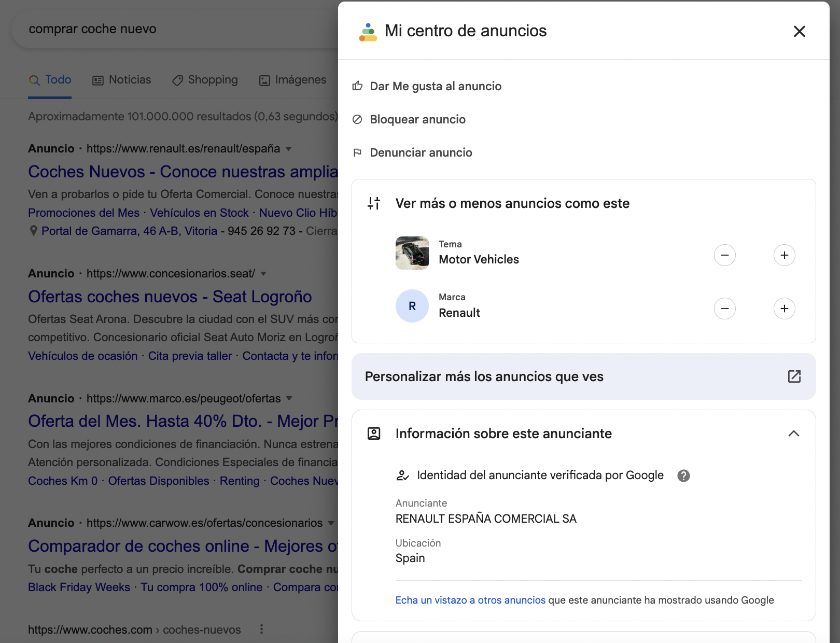The width and height of the screenshot is (840, 643).
Task: Click the advertiser profile icon beside Información
Action: tap(374, 434)
